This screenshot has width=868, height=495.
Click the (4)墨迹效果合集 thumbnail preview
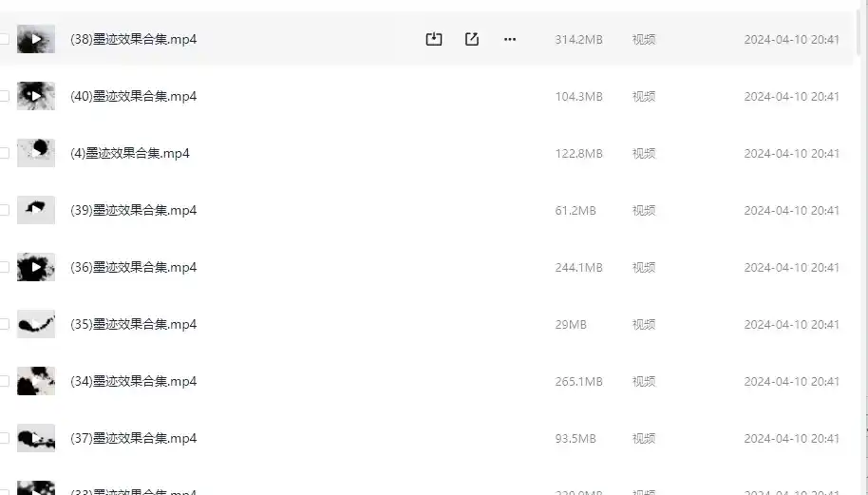click(x=36, y=153)
